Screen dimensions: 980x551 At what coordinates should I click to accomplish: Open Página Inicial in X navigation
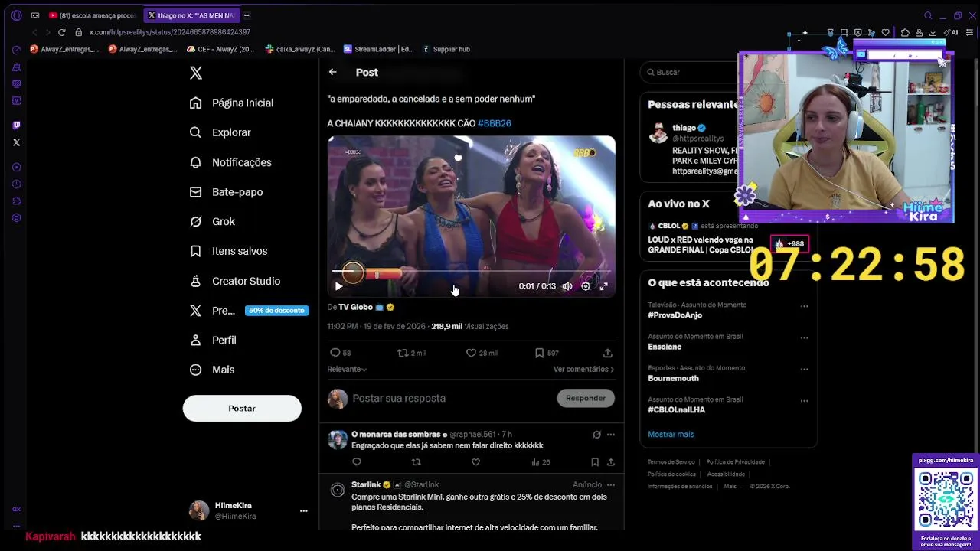(x=231, y=103)
